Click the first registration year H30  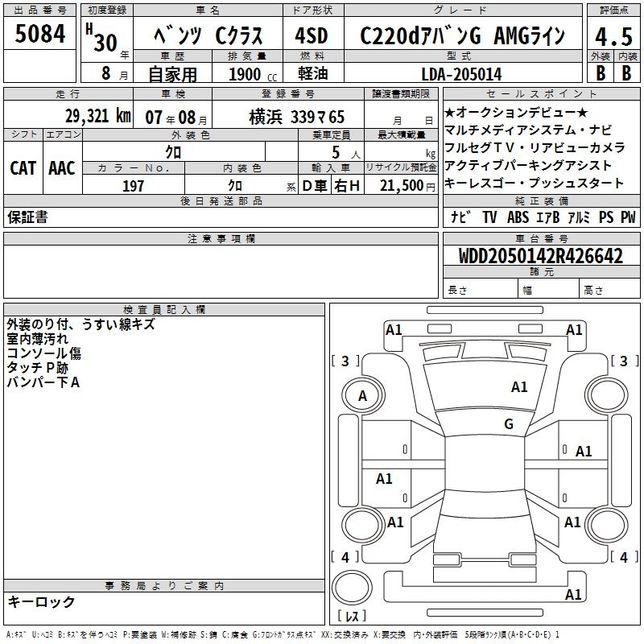coord(102,39)
